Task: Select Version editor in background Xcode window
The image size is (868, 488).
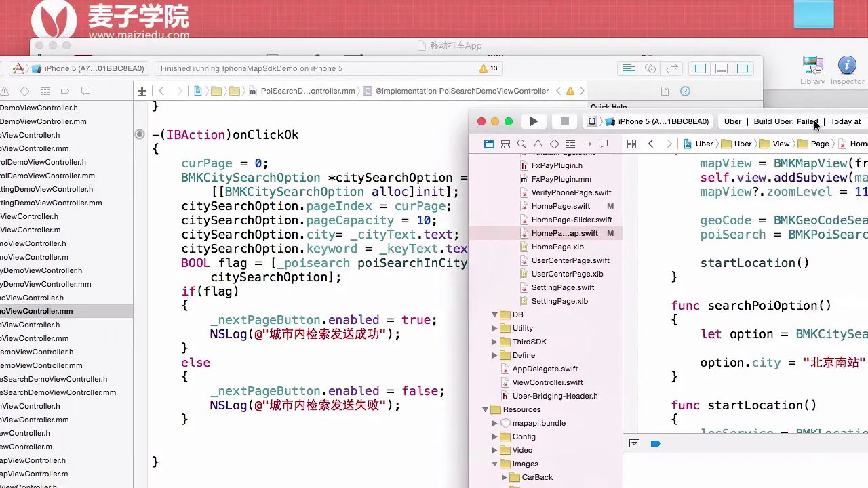Action: tap(672, 68)
